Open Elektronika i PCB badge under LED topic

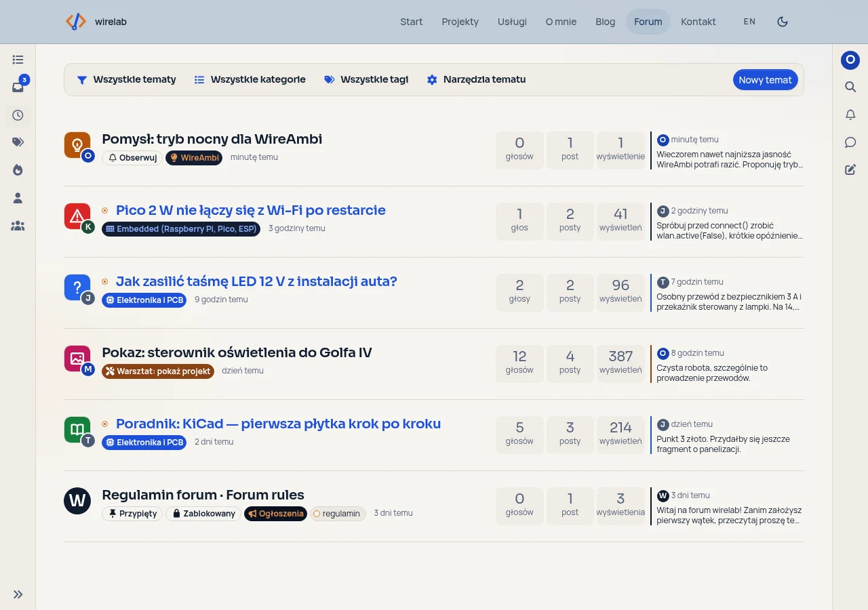point(144,300)
